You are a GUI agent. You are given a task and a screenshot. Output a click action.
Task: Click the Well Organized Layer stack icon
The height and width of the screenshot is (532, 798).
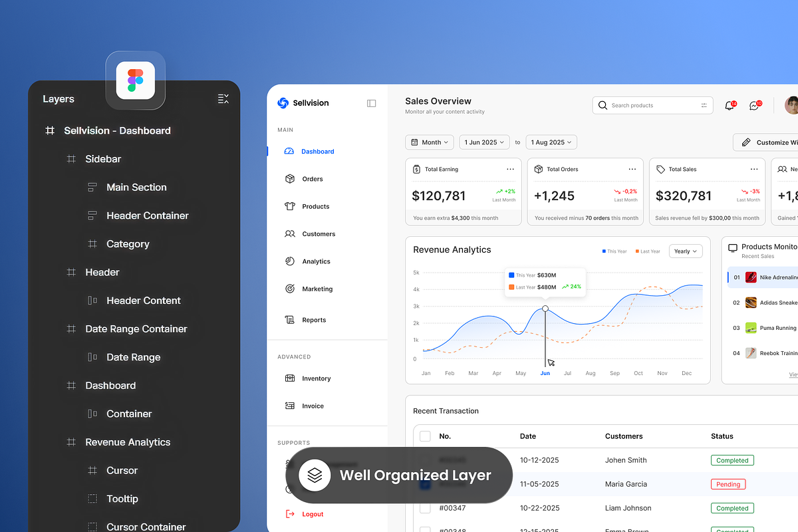tap(315, 475)
